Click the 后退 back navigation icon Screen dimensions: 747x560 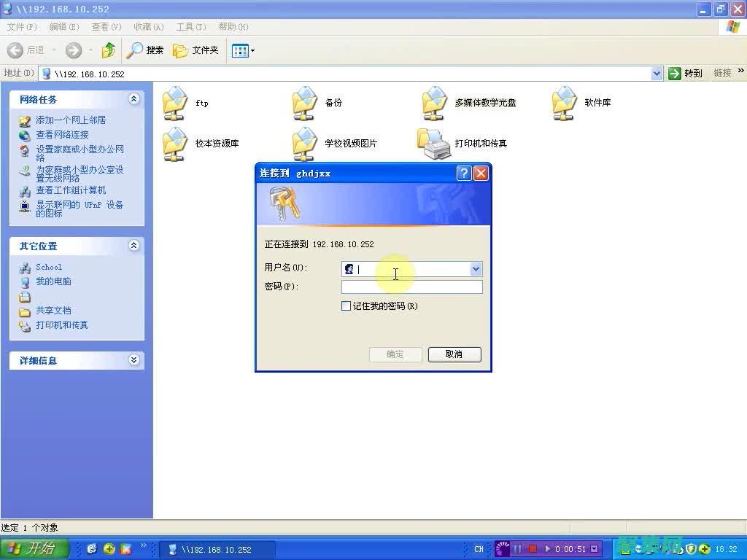[15, 50]
